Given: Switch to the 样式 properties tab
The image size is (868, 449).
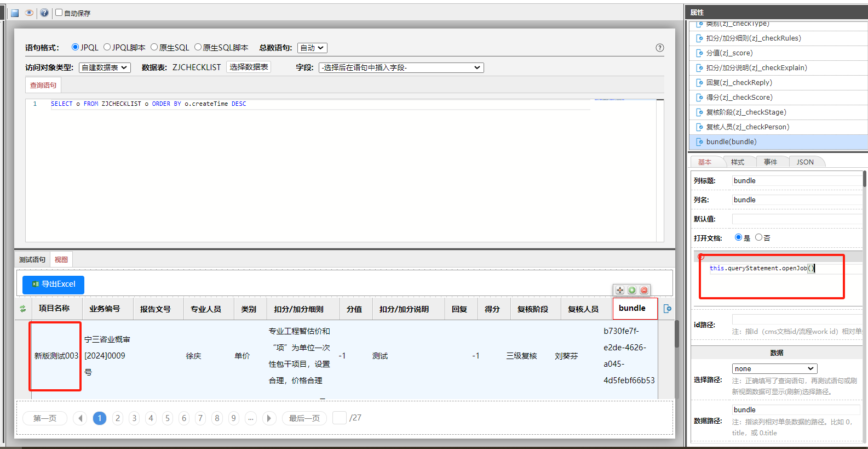Looking at the screenshot, I should click(x=738, y=162).
